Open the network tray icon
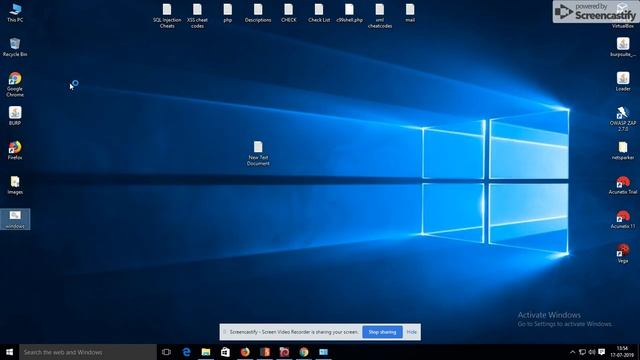 click(x=582, y=352)
